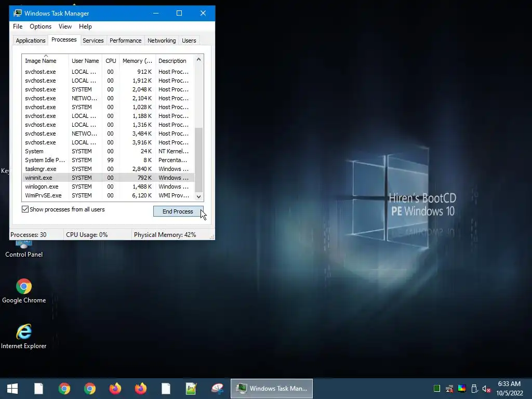This screenshot has height=399, width=532.
Task: Open the Options menu
Action: [x=41, y=26]
